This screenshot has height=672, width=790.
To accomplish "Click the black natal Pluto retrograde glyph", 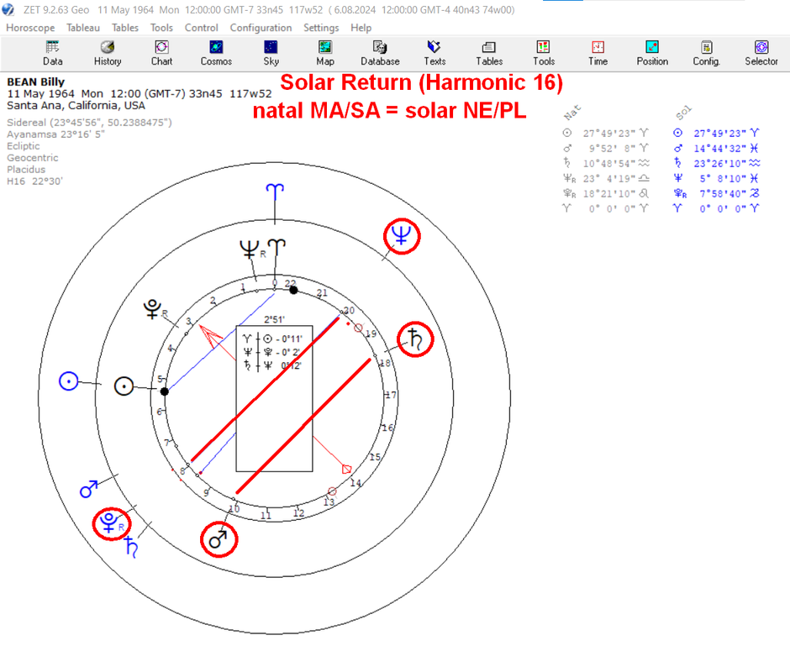I will [152, 309].
